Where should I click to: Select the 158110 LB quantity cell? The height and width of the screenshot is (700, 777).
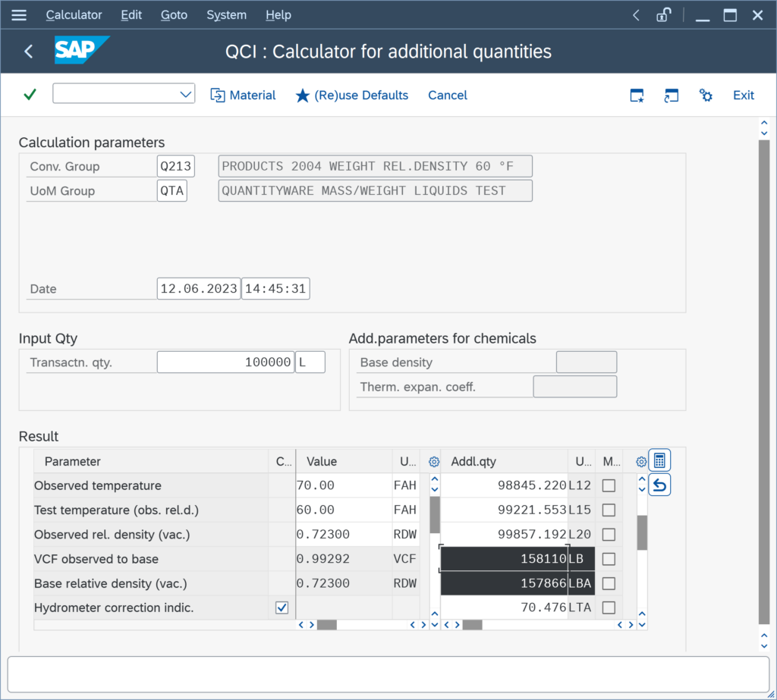504,559
